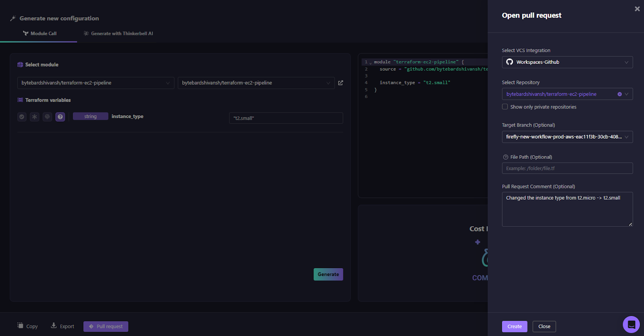The width and height of the screenshot is (644, 336).
Task: Click the Generate new configuration heading
Action: click(x=59, y=18)
